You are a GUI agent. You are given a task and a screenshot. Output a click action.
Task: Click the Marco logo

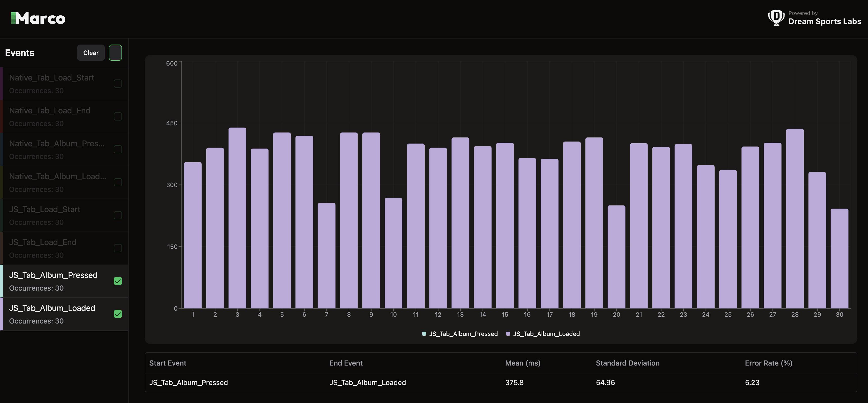click(x=38, y=18)
